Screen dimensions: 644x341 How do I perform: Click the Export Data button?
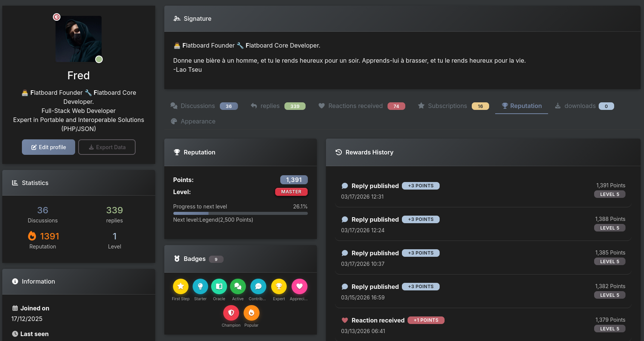click(x=107, y=147)
